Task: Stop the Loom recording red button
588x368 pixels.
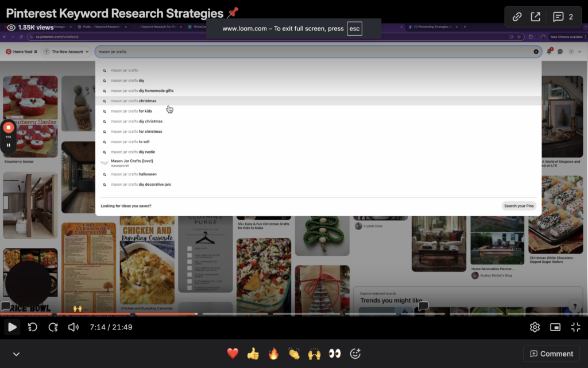Action: 8,127
